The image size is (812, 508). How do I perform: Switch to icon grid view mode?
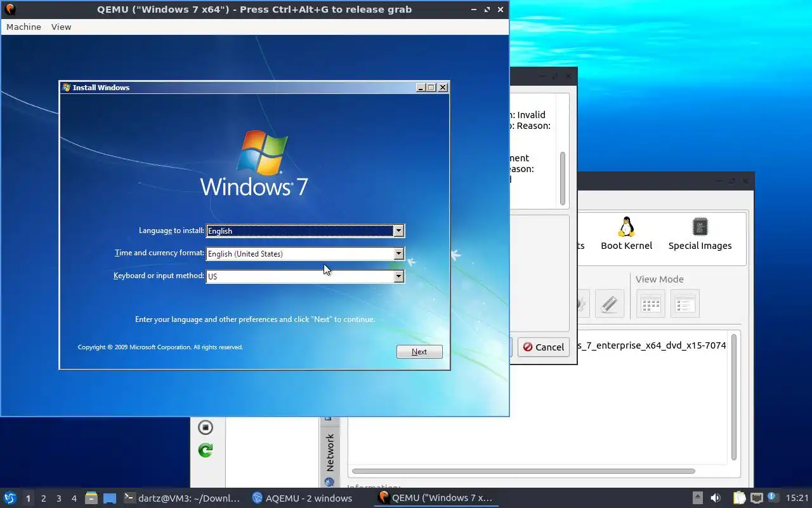pyautogui.click(x=651, y=304)
